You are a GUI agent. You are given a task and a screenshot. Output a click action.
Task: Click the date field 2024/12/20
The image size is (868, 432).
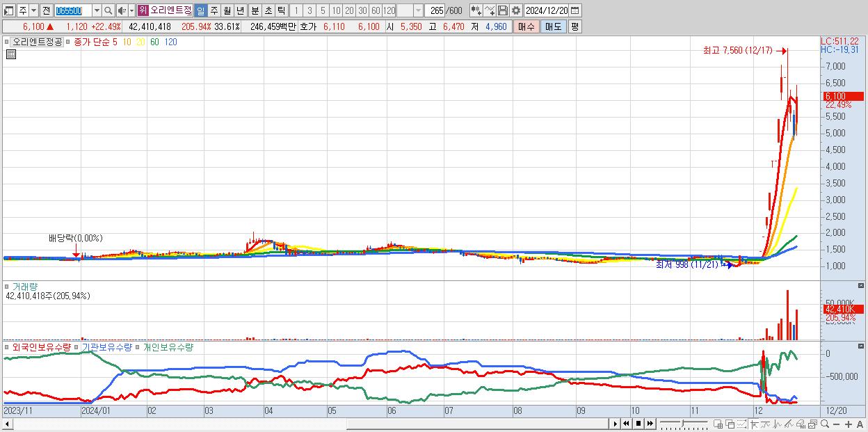tap(546, 10)
